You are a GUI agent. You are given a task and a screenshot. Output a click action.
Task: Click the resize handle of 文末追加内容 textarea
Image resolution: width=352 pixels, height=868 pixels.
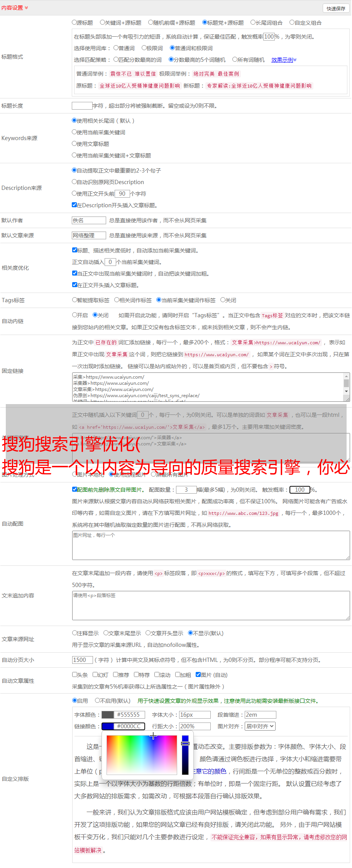tap(348, 618)
